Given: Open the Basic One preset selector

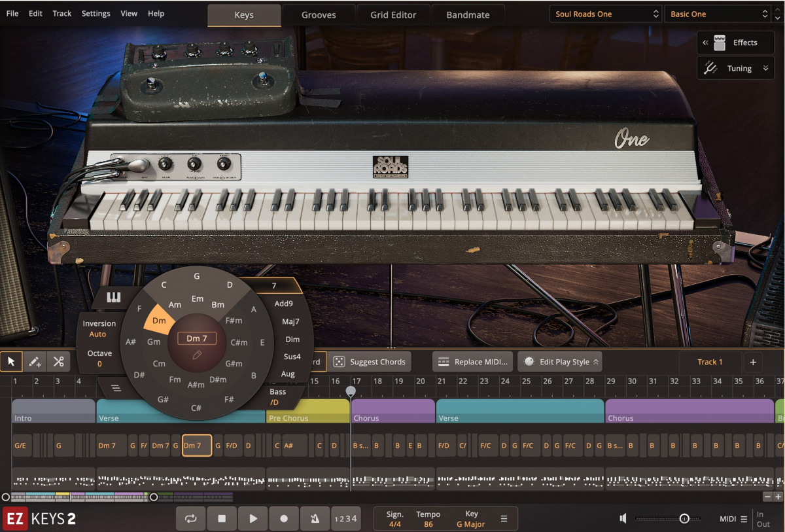Looking at the screenshot, I should tap(717, 13).
